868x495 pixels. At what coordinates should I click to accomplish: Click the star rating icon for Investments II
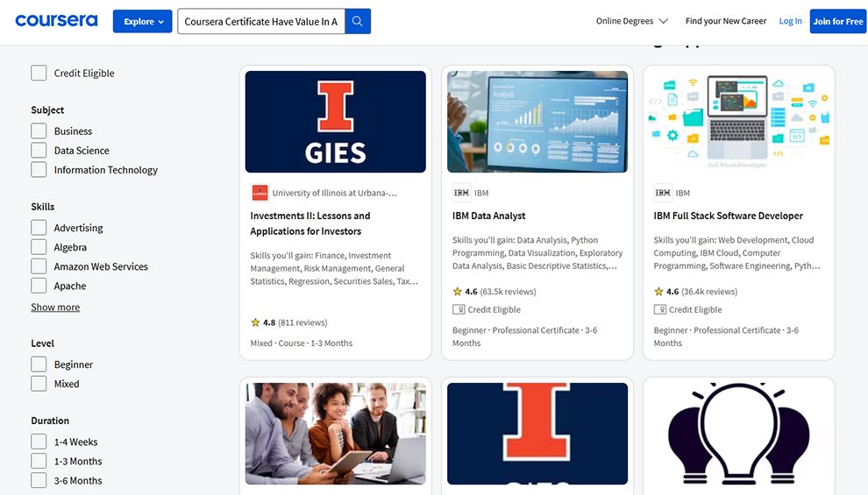point(255,322)
